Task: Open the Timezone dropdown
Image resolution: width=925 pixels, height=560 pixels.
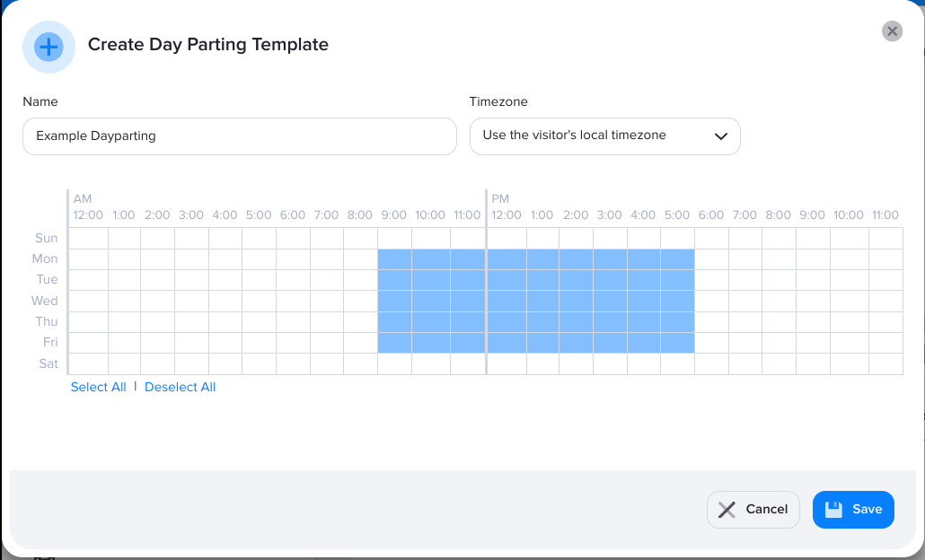Action: tap(604, 136)
